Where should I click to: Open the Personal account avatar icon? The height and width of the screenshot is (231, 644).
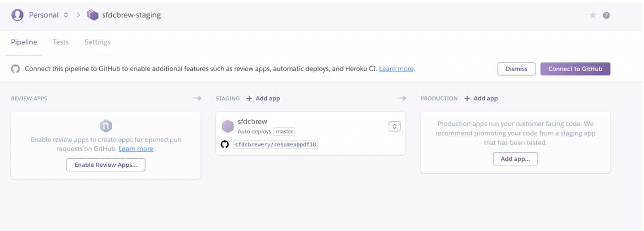pos(17,15)
